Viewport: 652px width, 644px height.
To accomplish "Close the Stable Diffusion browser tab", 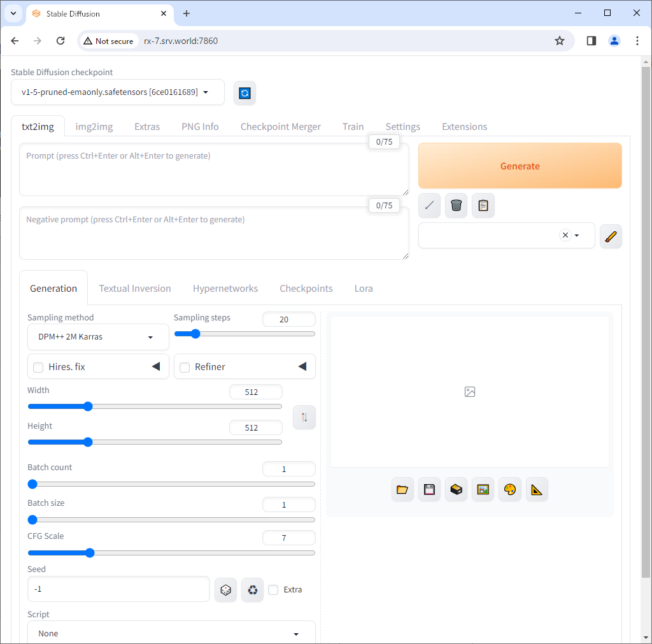I will pos(164,13).
